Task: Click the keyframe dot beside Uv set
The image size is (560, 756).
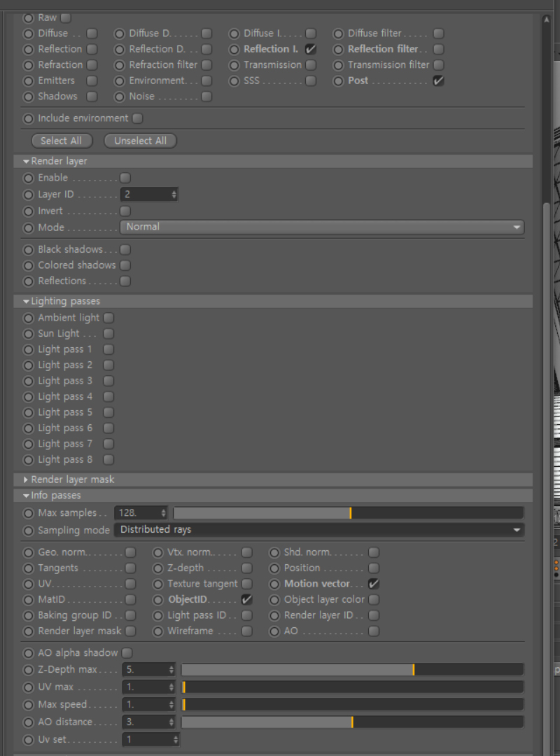Action: 29,740
